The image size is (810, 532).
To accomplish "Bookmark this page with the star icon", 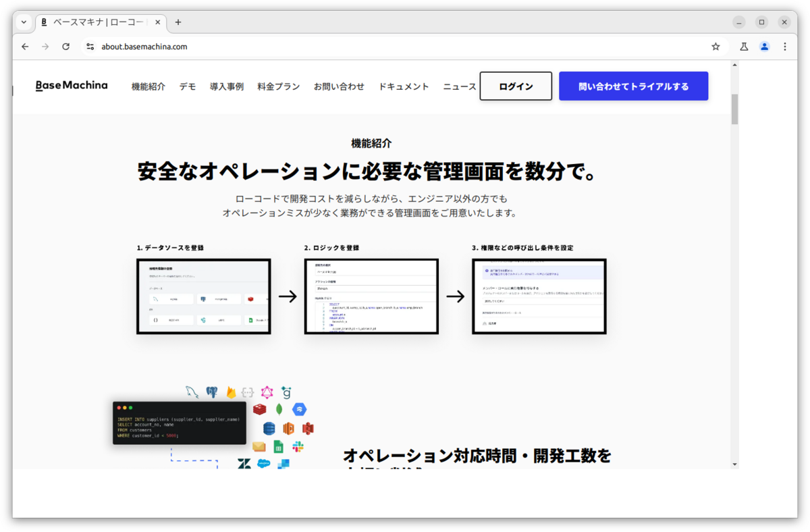I will (x=715, y=47).
